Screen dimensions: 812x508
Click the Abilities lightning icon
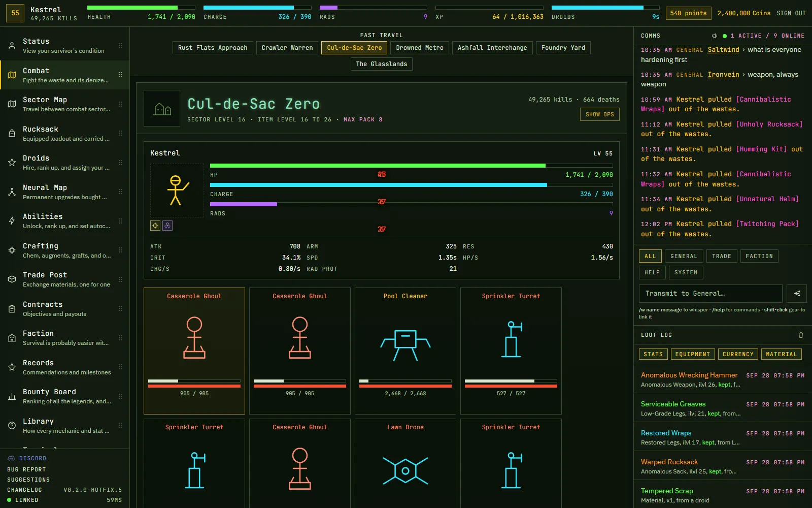12,221
